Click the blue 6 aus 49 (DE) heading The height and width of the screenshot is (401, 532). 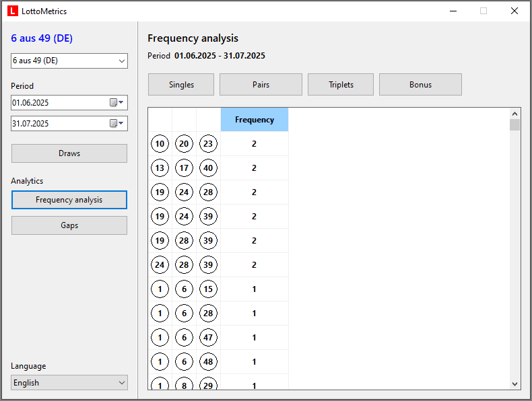(x=42, y=38)
